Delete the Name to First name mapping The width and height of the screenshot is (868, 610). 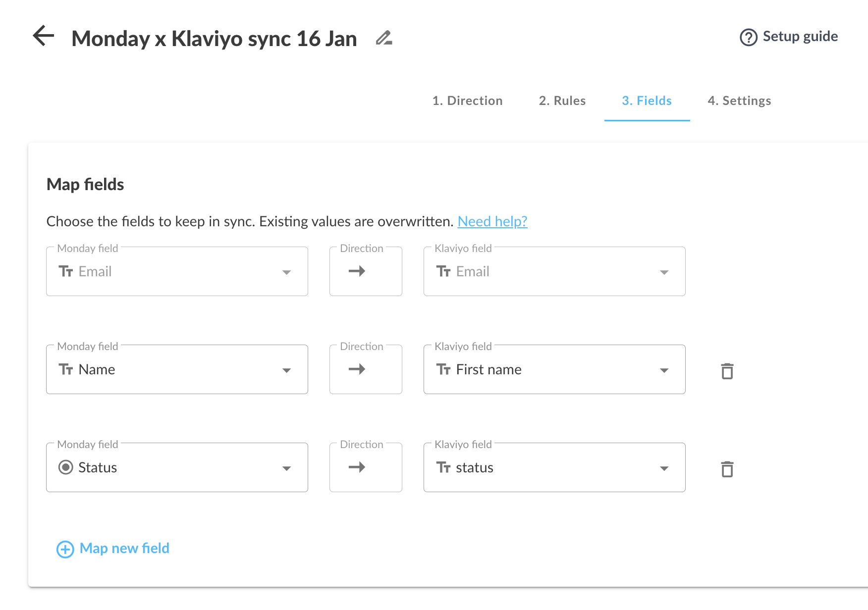727,371
